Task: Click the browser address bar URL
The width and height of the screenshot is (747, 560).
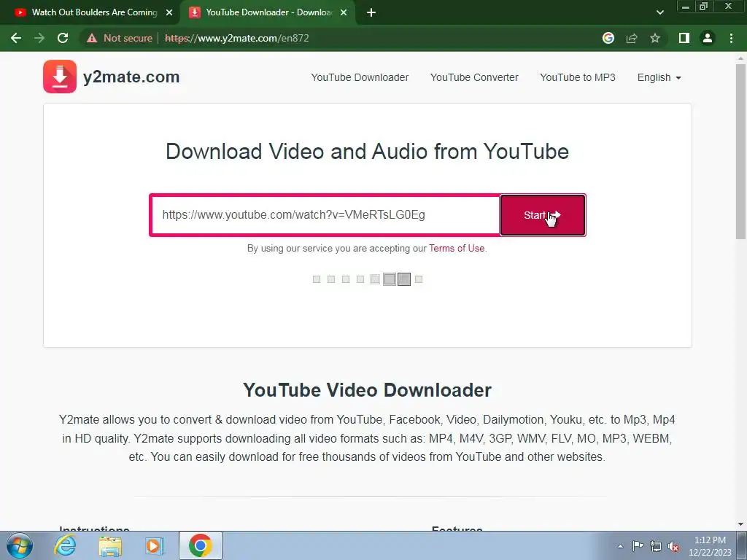Action: click(237, 38)
